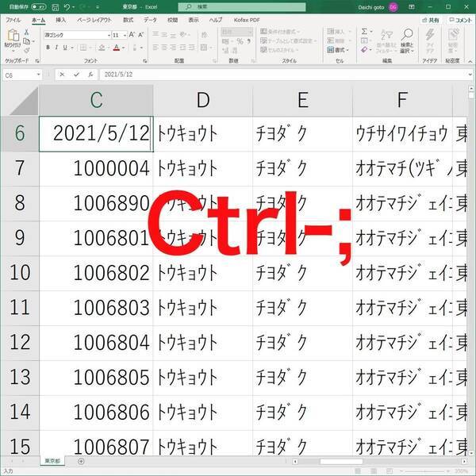476x476 pixels.
Task: Switch to the Page Layout (ページレイアウト) tab
Action: [x=94, y=20]
